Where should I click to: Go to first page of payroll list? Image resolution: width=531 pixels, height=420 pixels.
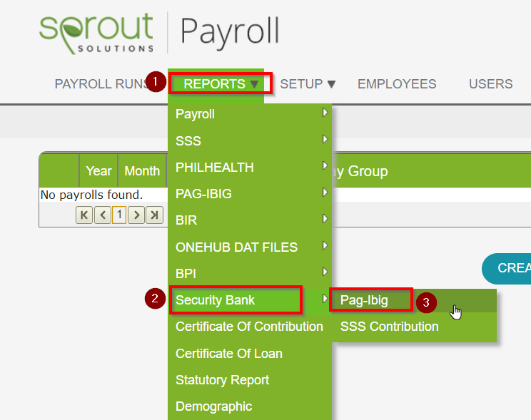coord(84,215)
